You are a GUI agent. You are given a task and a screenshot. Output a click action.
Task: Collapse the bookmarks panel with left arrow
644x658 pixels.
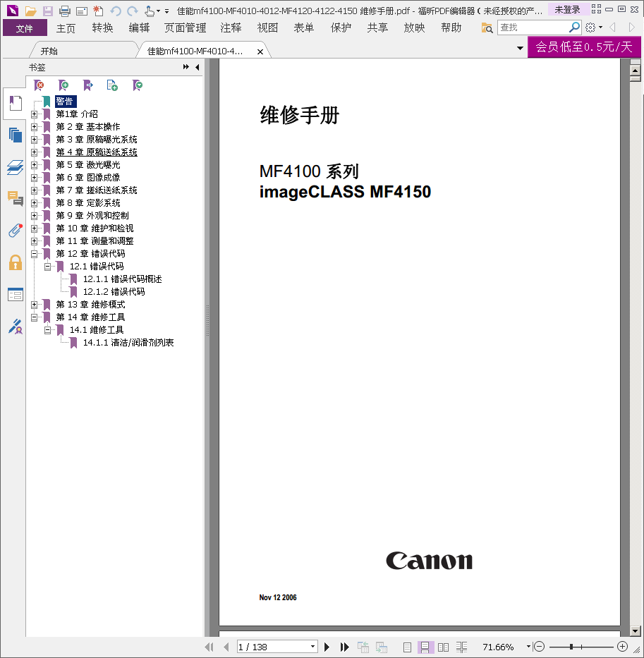click(x=198, y=67)
